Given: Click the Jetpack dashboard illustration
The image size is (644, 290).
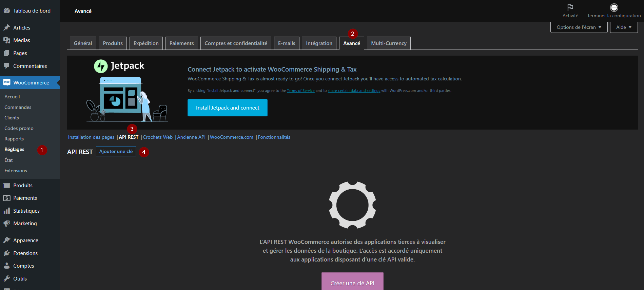Looking at the screenshot, I should pyautogui.click(x=127, y=99).
